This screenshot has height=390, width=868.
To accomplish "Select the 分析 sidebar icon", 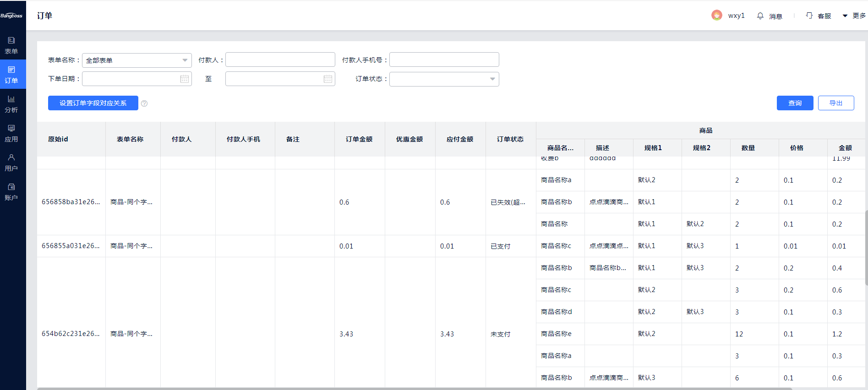I will 11,104.
